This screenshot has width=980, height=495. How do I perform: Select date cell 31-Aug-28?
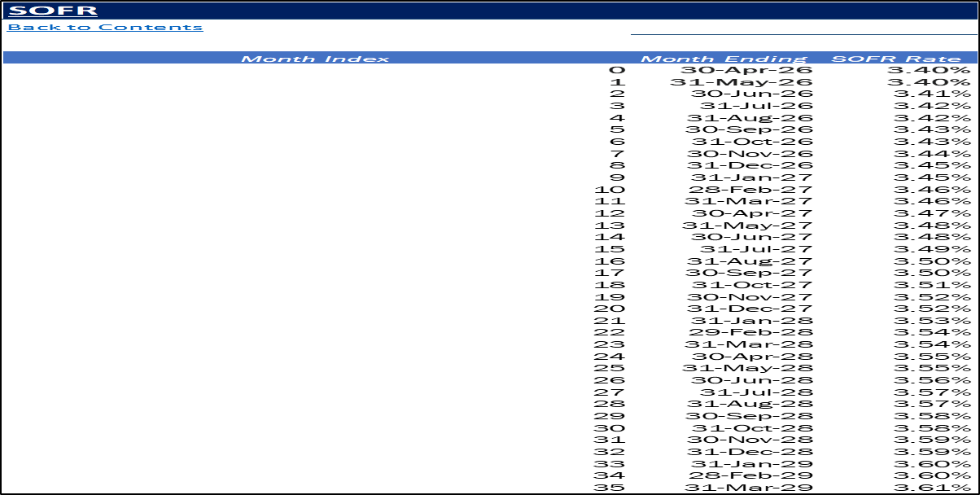pos(750,405)
